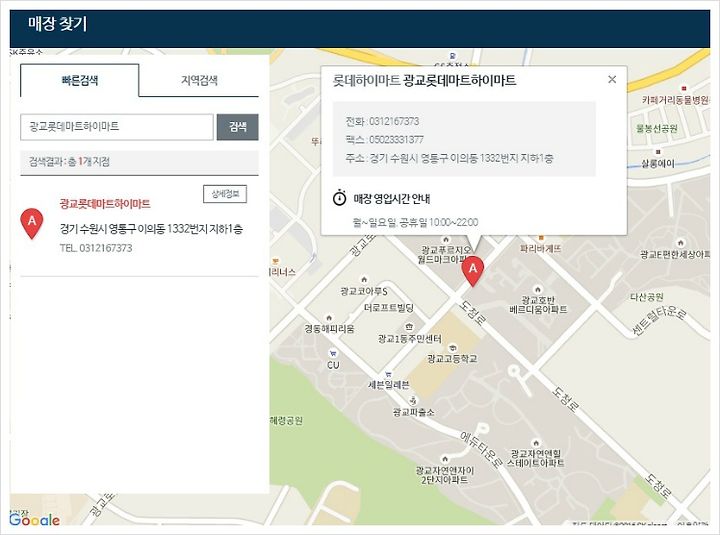This screenshot has width=720, height=535.
Task: Click the 광교E편한세상아파트 home icon
Action: 681,243
